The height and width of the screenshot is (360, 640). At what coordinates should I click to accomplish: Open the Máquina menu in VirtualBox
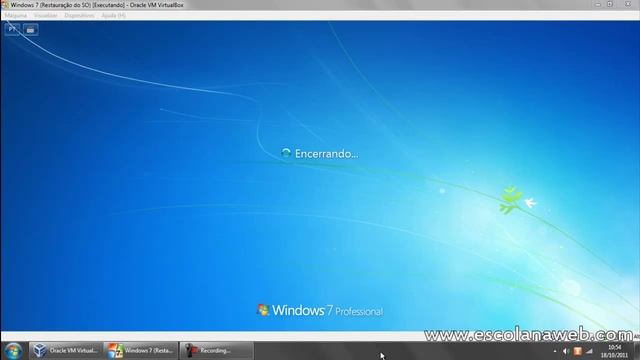16,16
